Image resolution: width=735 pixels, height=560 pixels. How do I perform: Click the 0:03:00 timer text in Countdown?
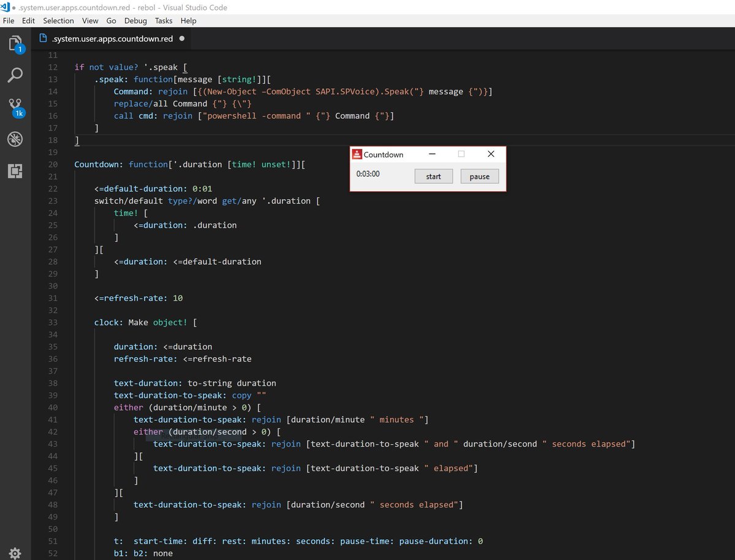coord(368,174)
